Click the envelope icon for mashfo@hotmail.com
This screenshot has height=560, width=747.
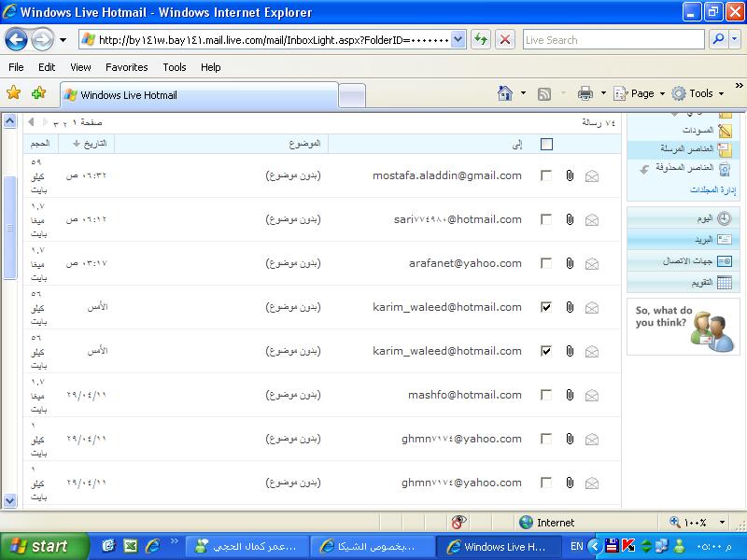click(592, 395)
